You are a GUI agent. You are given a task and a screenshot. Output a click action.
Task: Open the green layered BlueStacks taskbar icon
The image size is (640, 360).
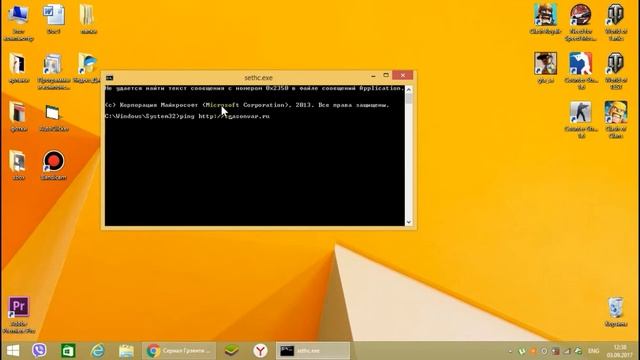tap(231, 351)
